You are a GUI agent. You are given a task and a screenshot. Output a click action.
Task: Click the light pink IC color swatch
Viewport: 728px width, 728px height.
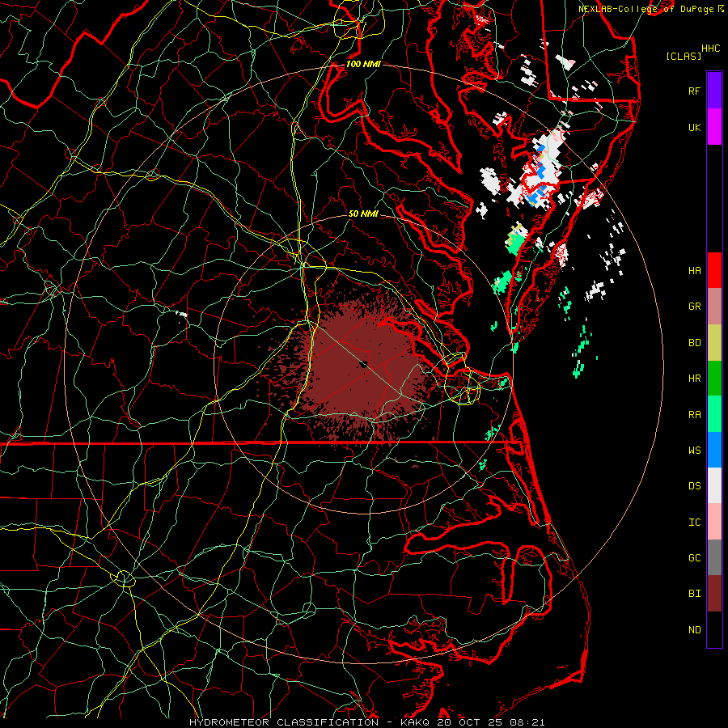click(x=714, y=522)
